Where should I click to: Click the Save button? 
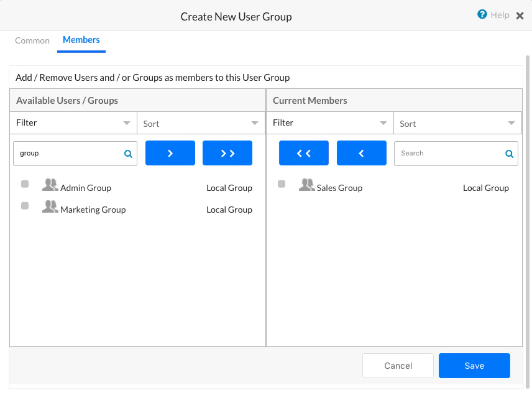tap(474, 366)
